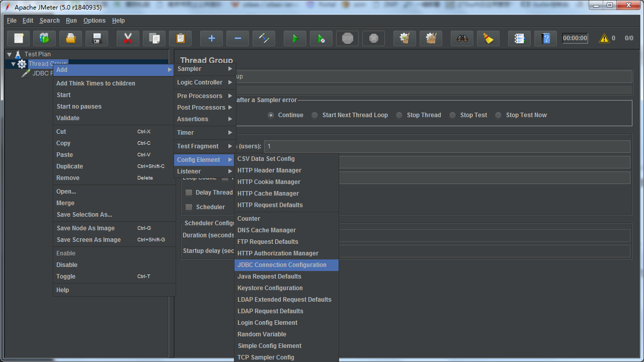The width and height of the screenshot is (644, 362).
Task: Expand the Listener submenu
Action: (x=205, y=171)
